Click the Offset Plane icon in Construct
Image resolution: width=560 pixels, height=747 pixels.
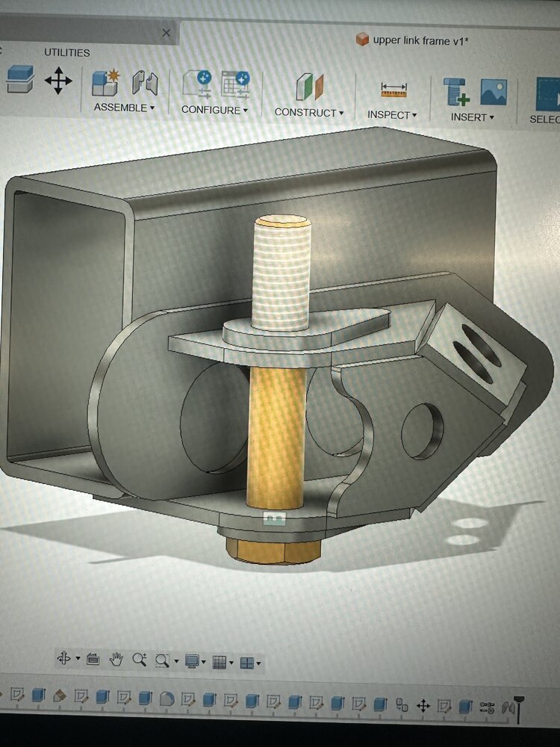(x=309, y=87)
